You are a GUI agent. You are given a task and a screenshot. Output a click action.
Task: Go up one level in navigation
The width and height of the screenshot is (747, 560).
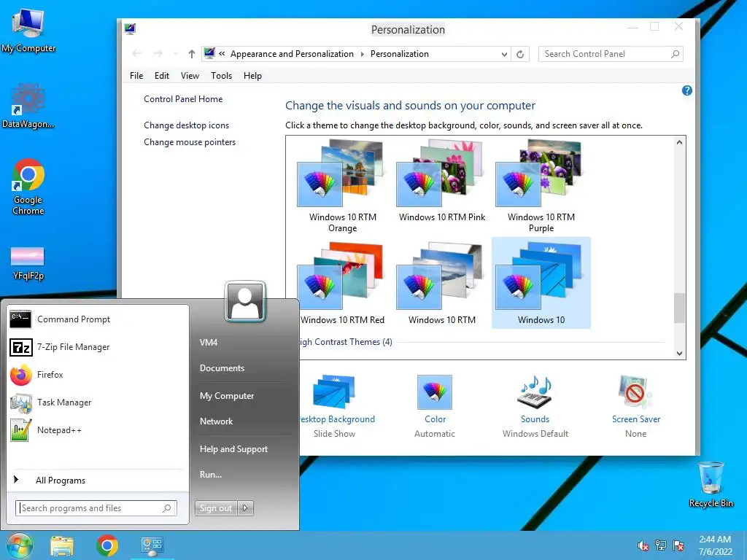point(192,54)
